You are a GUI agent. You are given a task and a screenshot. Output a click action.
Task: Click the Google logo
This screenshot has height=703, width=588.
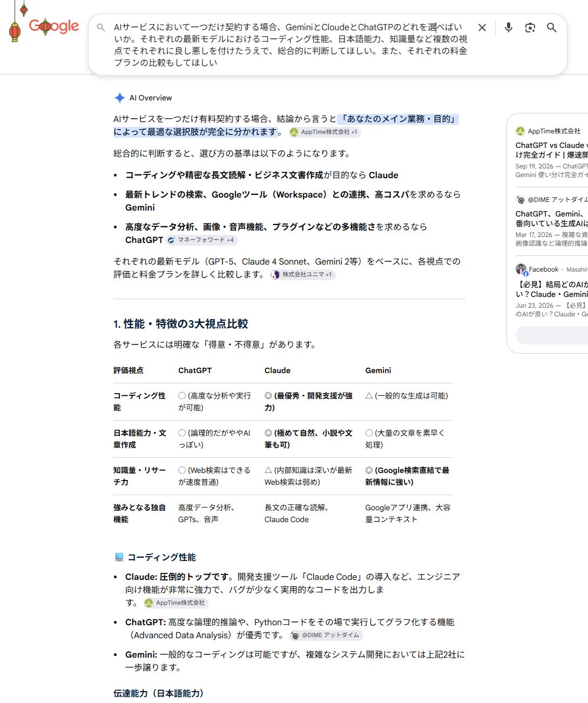pos(53,26)
